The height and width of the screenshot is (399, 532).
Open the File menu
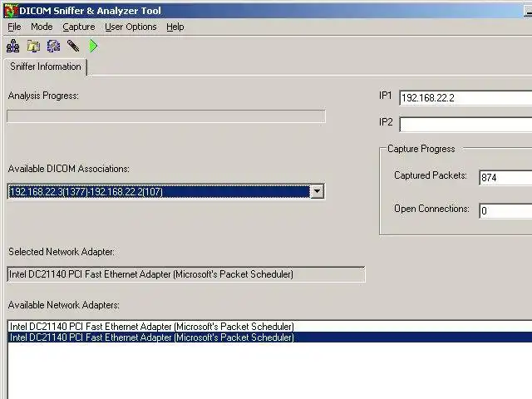pyautogui.click(x=14, y=27)
